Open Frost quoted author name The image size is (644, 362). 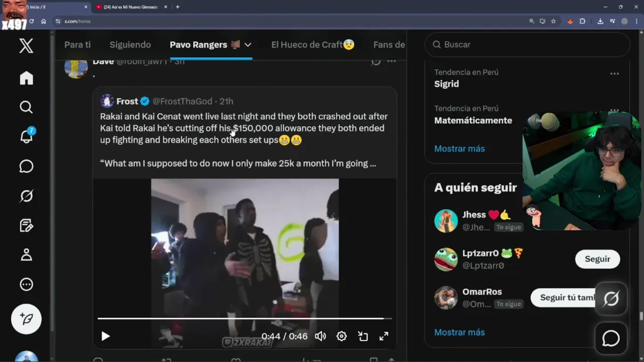(127, 101)
